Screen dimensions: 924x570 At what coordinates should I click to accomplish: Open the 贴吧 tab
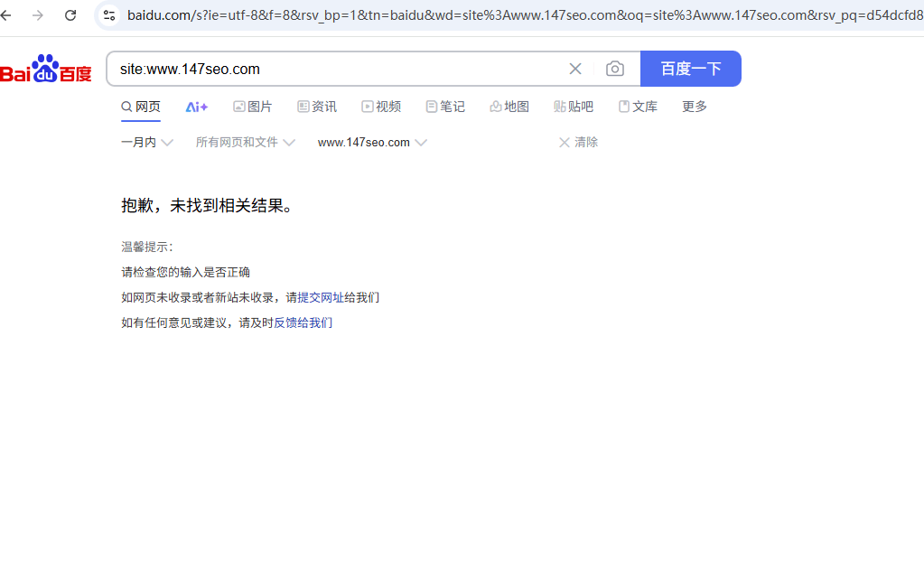point(574,107)
